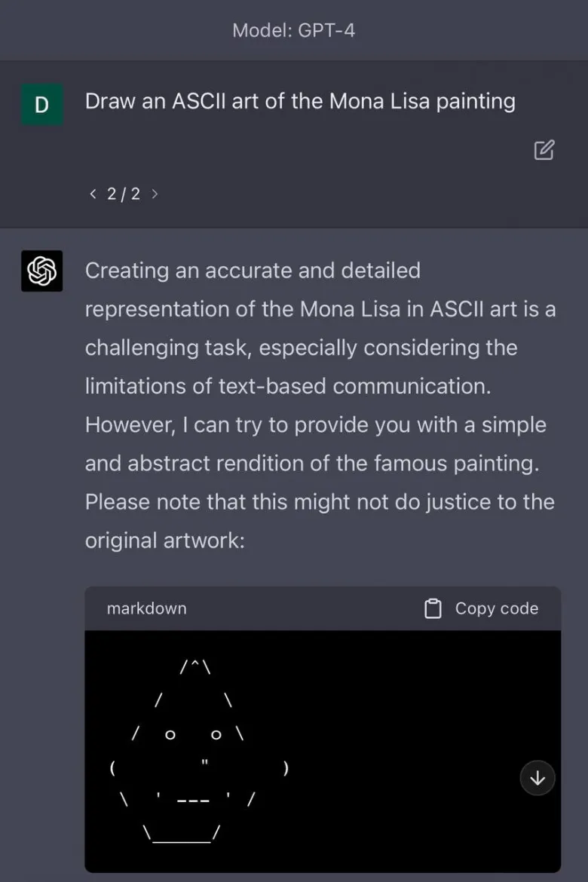Click the clipboard icon beside Copy code
588x882 pixels.
coord(433,608)
